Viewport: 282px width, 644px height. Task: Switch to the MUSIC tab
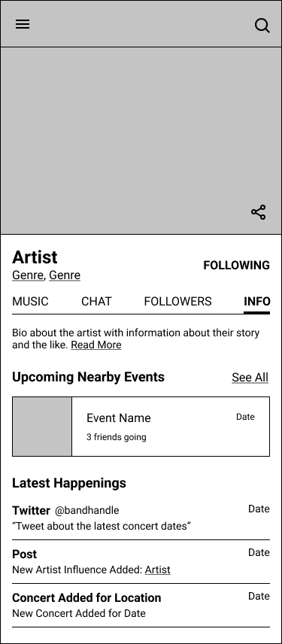(x=30, y=302)
